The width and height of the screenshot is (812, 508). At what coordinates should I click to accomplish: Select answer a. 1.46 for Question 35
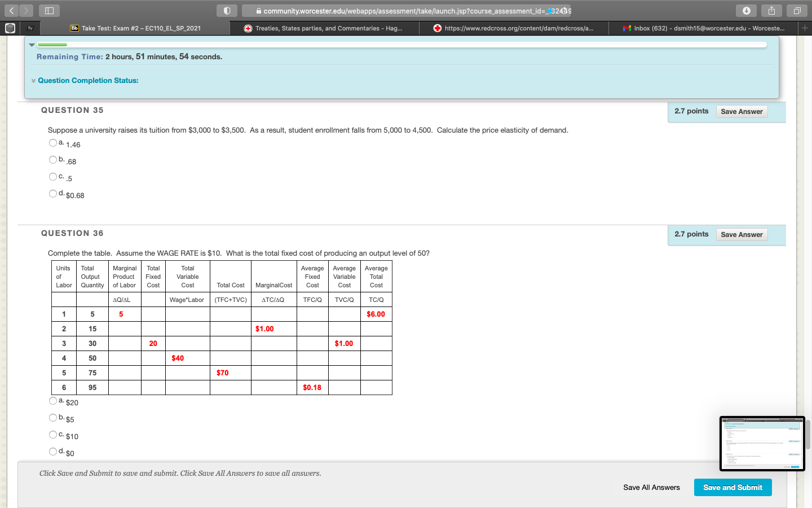click(x=53, y=143)
